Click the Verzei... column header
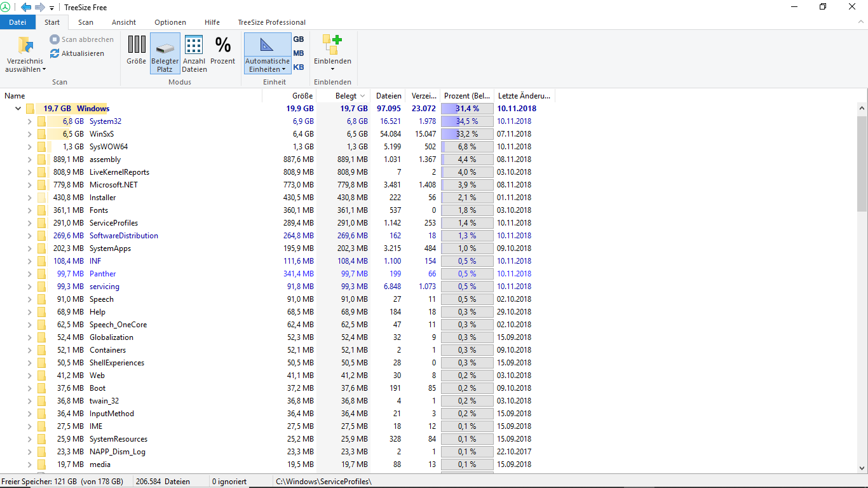Screen dimensions: 868x488 point(423,96)
